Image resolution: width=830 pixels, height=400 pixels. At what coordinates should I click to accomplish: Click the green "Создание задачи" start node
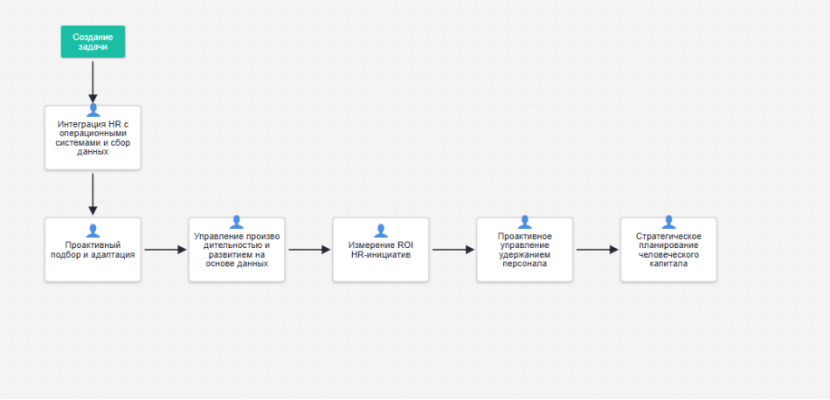pyautogui.click(x=92, y=42)
